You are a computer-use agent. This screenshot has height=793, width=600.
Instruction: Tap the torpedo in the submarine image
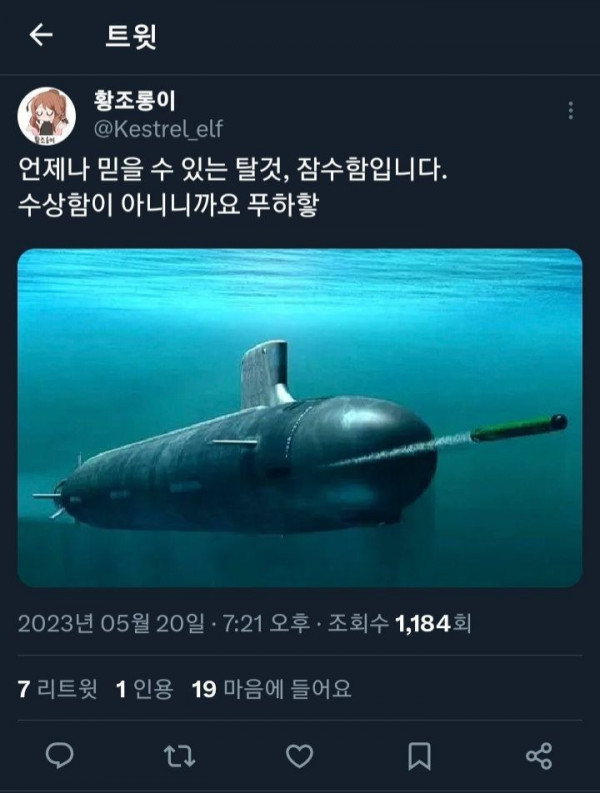pos(519,428)
